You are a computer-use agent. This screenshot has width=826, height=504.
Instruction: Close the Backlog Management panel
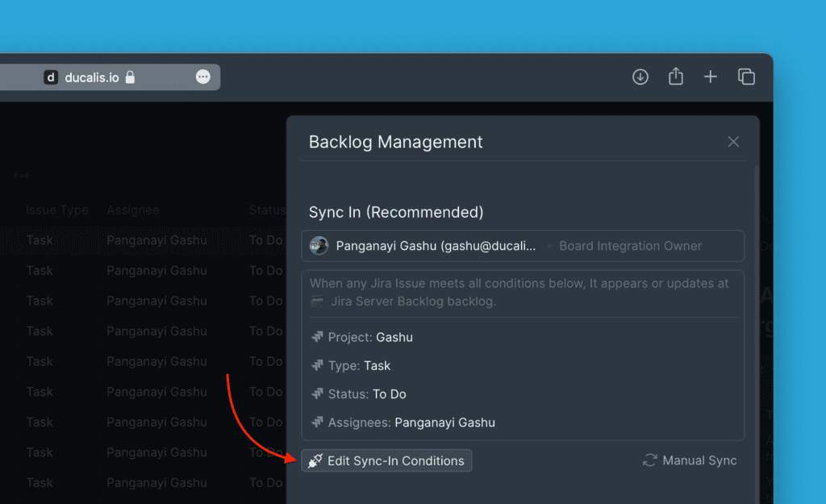pyautogui.click(x=733, y=142)
